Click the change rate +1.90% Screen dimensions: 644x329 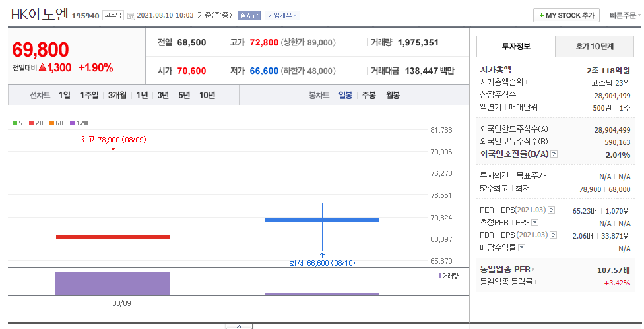[96, 68]
